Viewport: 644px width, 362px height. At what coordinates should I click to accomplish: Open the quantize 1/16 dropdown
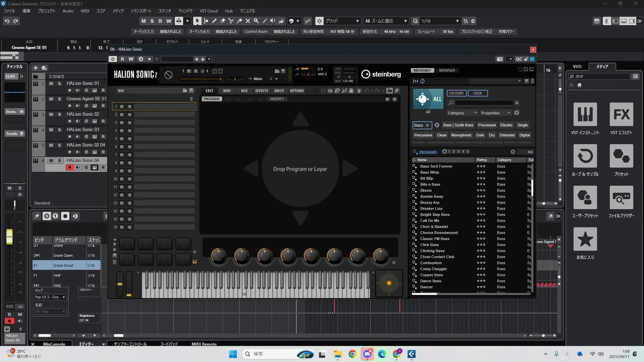(x=457, y=21)
